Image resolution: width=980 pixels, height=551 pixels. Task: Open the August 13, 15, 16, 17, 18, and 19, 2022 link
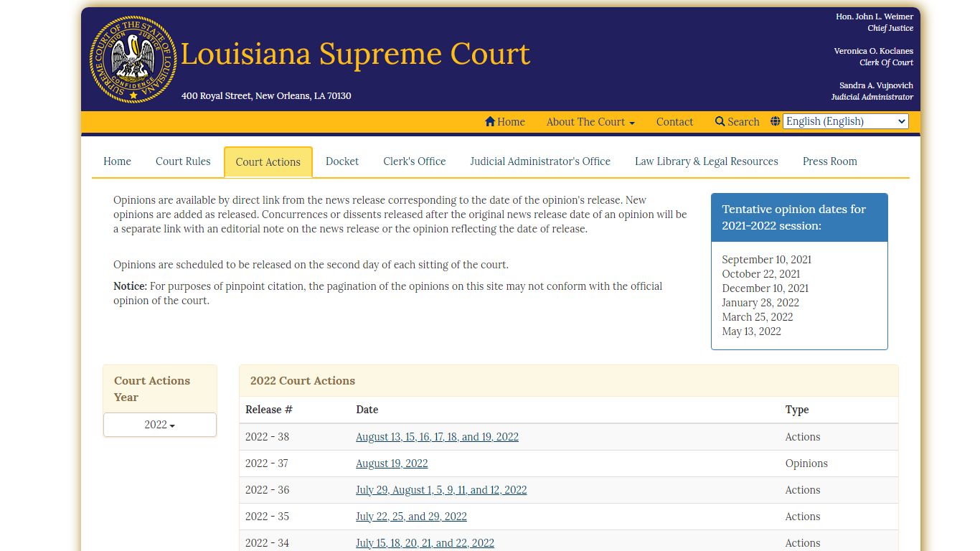pos(437,437)
